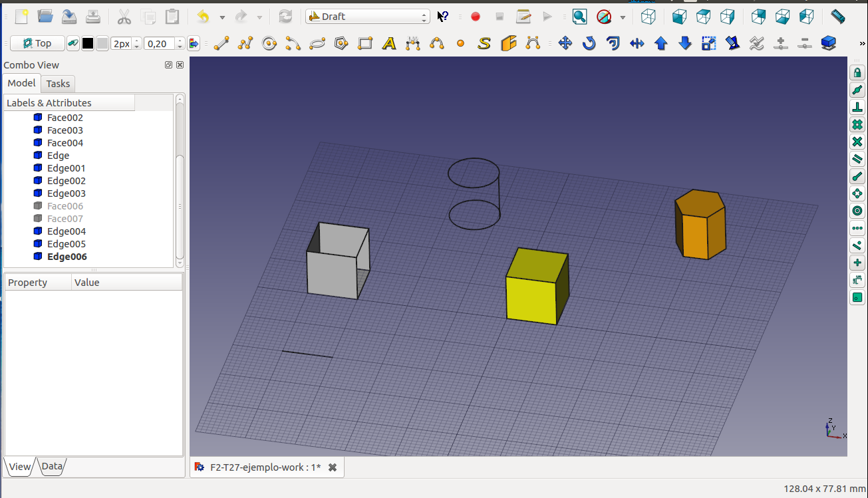Select the Draft Circle tool
Image resolution: width=868 pixels, height=498 pixels.
[x=269, y=44]
